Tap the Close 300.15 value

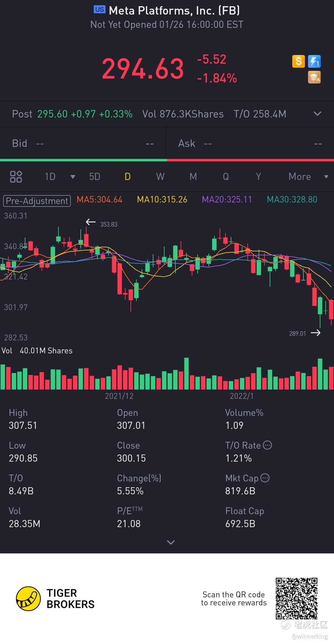click(x=131, y=458)
